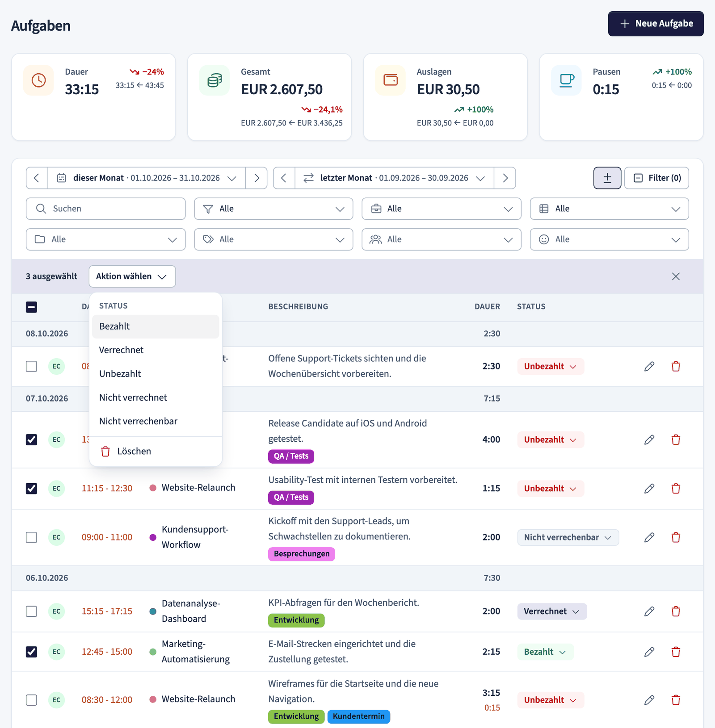Go to previous period for letzter Monat comparison
Image resolution: width=715 pixels, height=728 pixels.
coord(284,178)
